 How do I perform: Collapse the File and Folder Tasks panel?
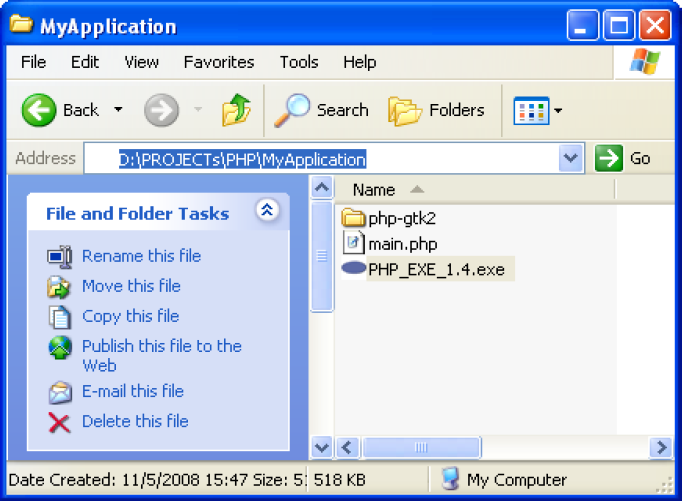(x=267, y=210)
